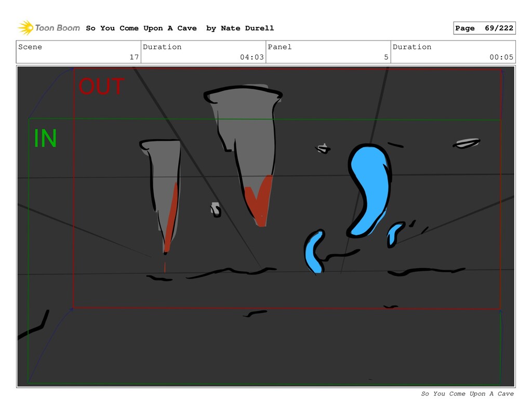
Task: Click the large blue water droplet
Action: [369, 190]
